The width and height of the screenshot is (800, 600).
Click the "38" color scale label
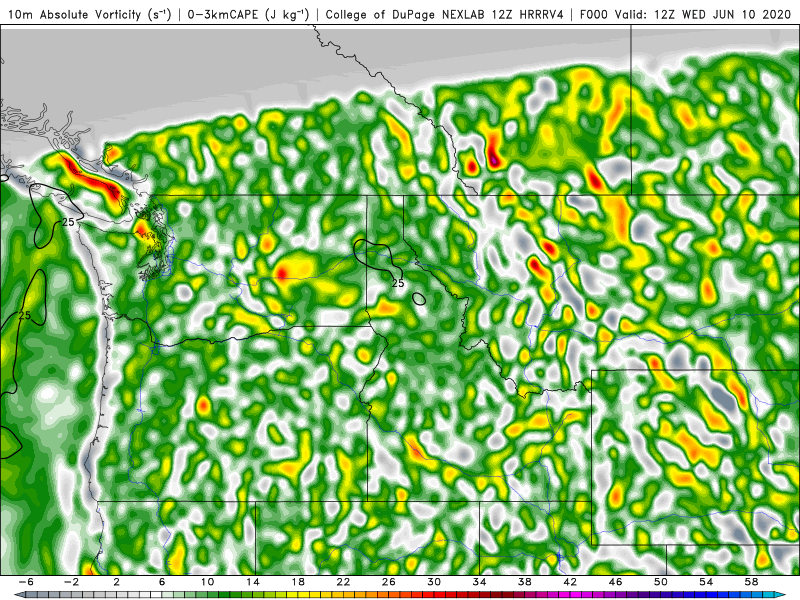[x=524, y=582]
